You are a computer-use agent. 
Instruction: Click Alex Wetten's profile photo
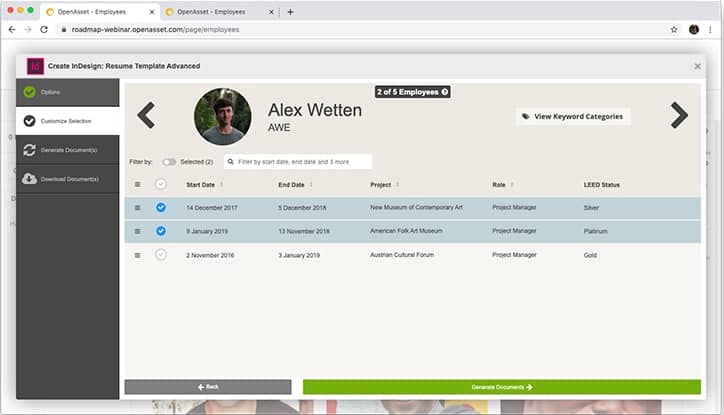[223, 116]
